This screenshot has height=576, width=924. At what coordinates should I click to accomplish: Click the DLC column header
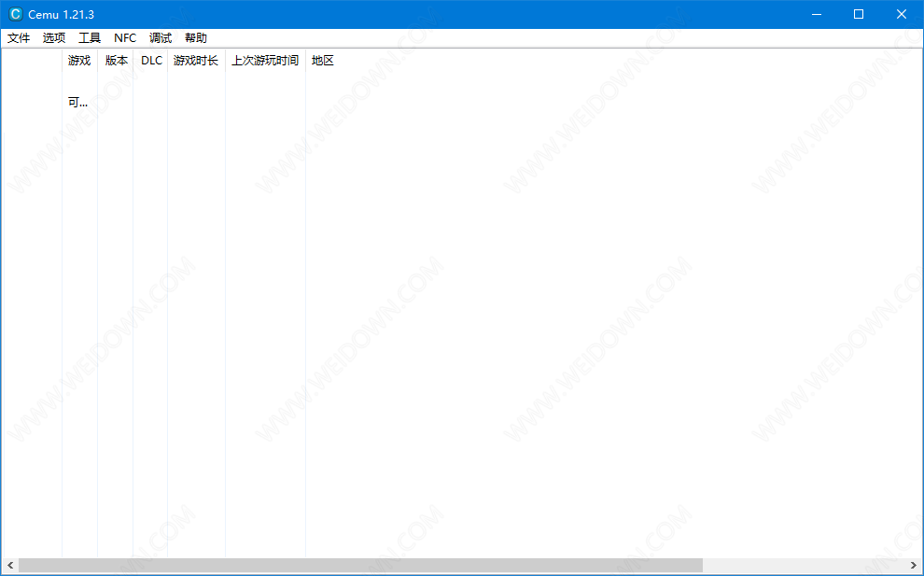click(x=151, y=61)
